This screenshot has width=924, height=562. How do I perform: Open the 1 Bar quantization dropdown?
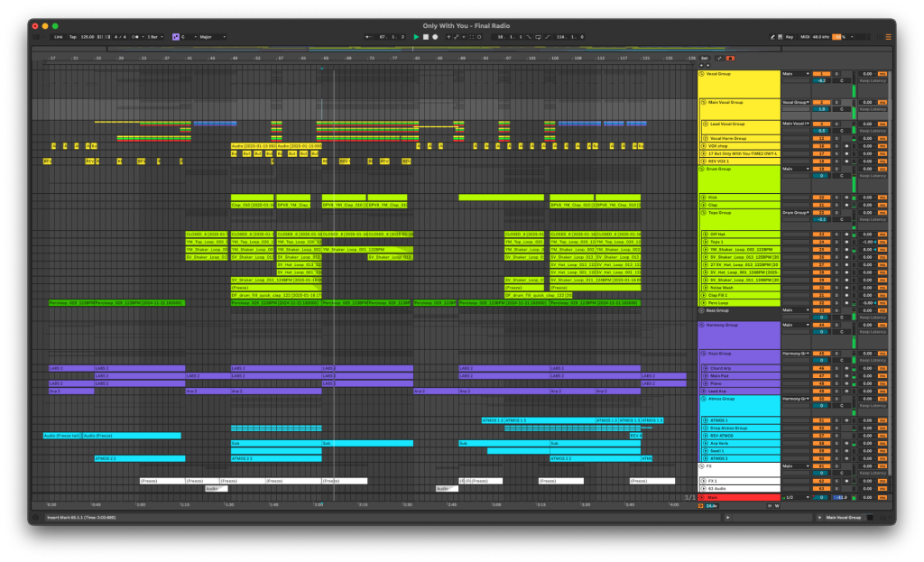pos(156,37)
